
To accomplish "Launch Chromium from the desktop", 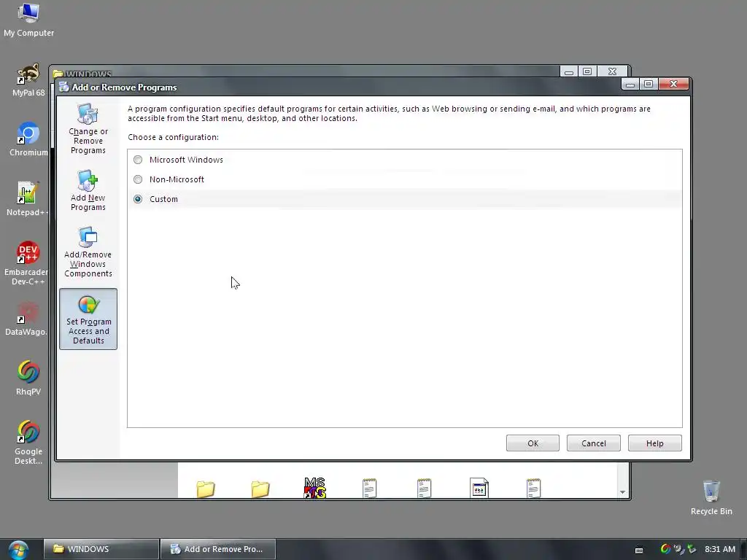I will (28, 140).
